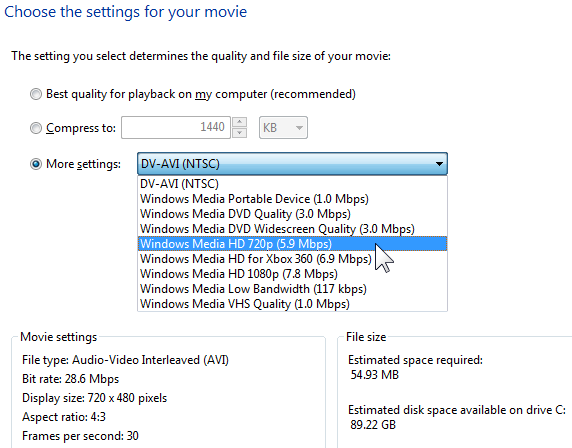Select the Compress to radio button

pos(36,128)
